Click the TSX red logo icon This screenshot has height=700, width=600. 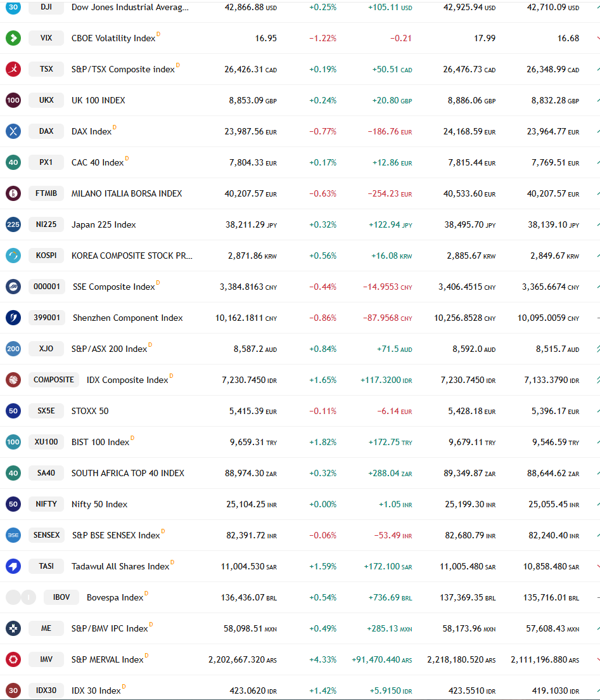(x=13, y=69)
